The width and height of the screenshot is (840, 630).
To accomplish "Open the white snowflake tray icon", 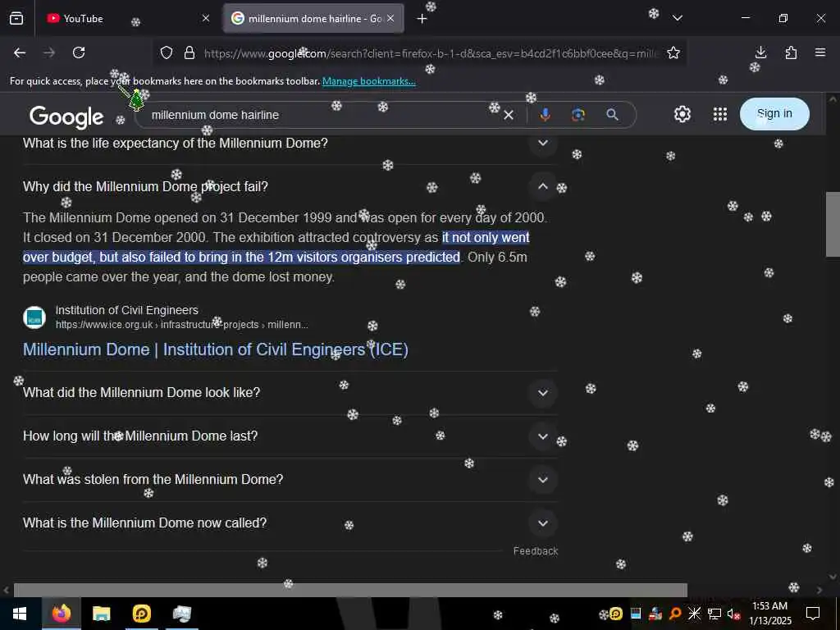I will click(x=694, y=614).
